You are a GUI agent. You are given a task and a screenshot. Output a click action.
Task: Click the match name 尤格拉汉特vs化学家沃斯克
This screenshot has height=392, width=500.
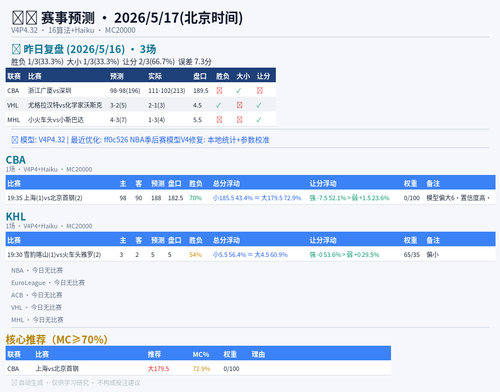click(65, 105)
